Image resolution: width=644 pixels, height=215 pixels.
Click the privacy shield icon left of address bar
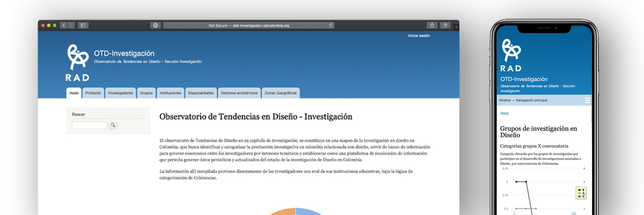pos(156,25)
